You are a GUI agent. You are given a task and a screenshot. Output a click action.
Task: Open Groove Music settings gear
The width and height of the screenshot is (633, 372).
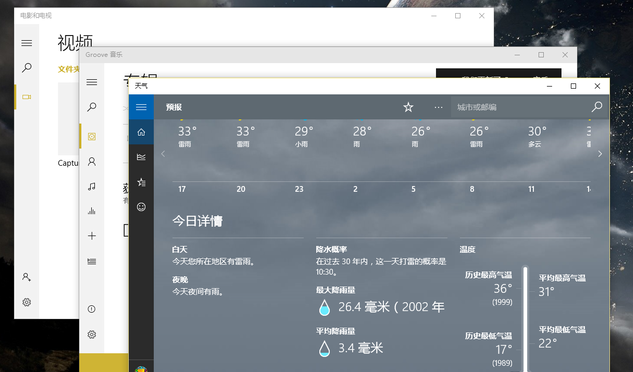tap(92, 334)
